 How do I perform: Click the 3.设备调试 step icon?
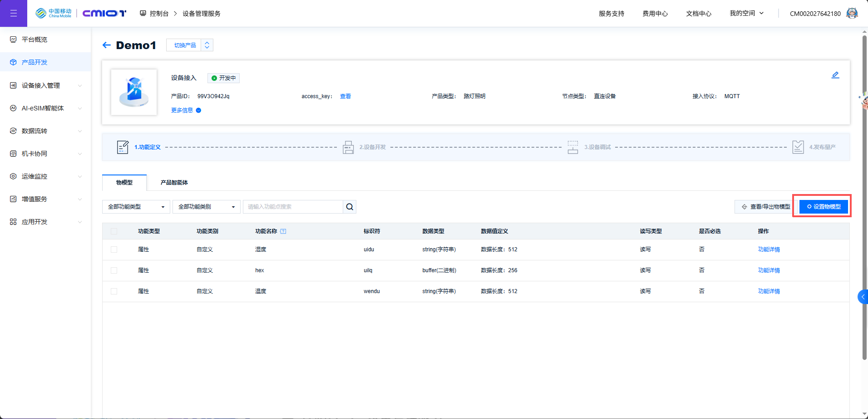573,147
